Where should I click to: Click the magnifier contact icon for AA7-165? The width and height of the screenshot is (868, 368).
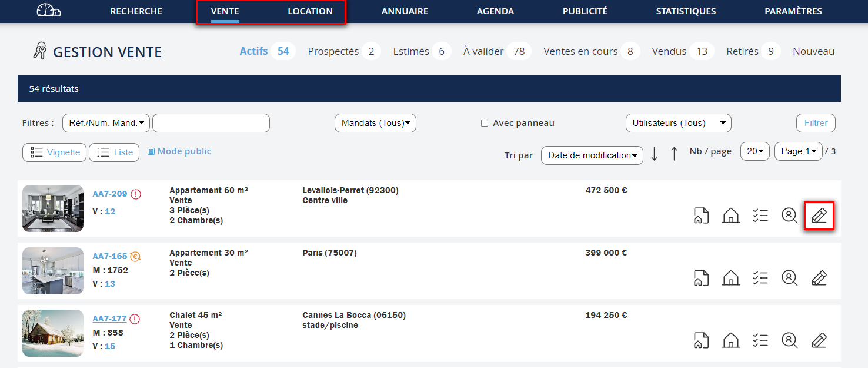(x=789, y=278)
